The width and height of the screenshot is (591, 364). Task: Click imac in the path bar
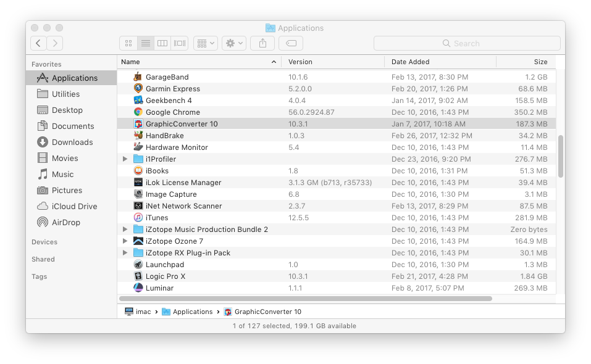(x=138, y=312)
